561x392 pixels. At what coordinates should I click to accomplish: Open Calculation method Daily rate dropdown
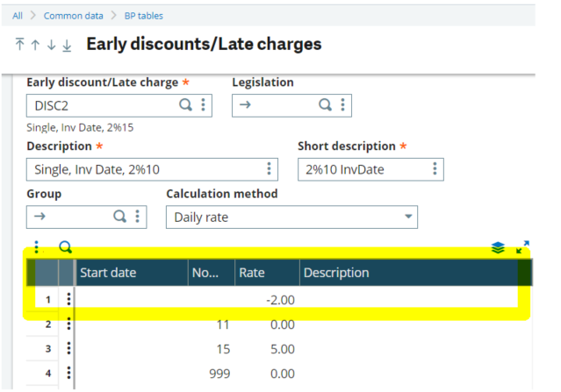pos(407,216)
